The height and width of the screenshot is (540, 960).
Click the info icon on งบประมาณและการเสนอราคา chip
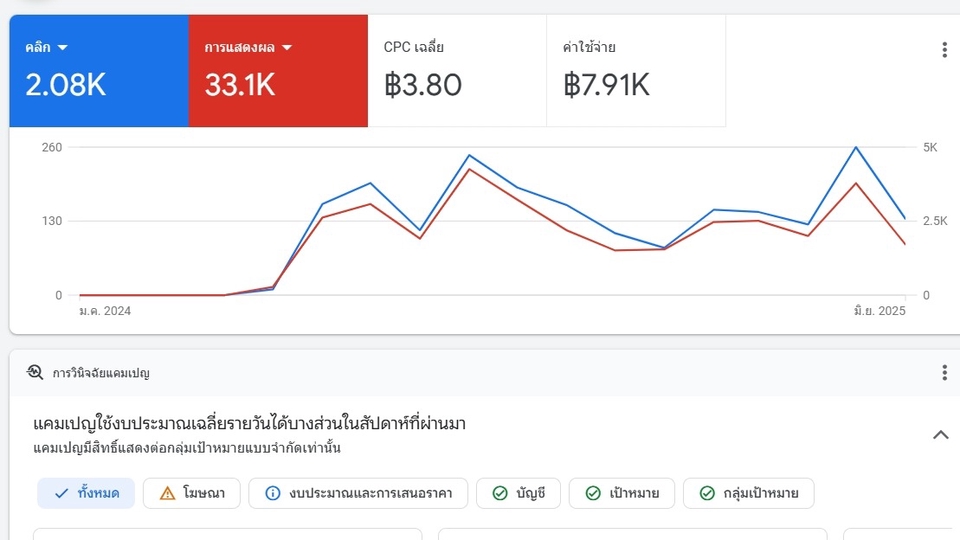[272, 493]
